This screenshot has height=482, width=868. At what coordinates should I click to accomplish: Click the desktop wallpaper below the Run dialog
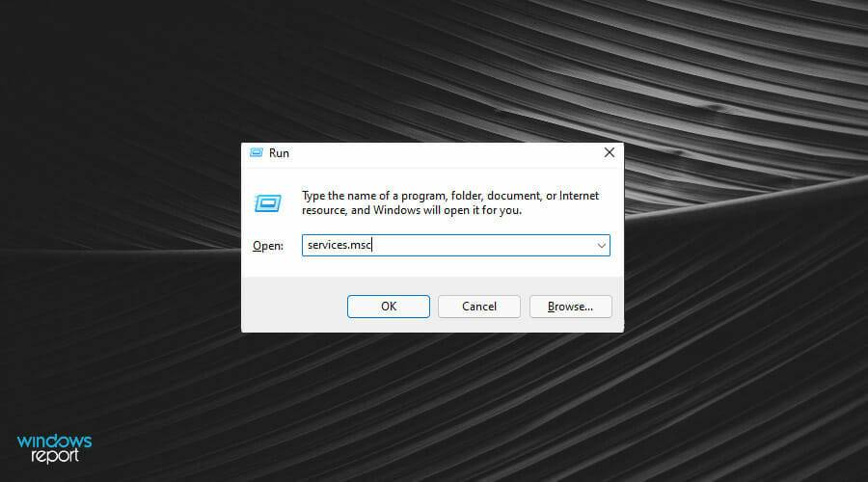point(434,405)
